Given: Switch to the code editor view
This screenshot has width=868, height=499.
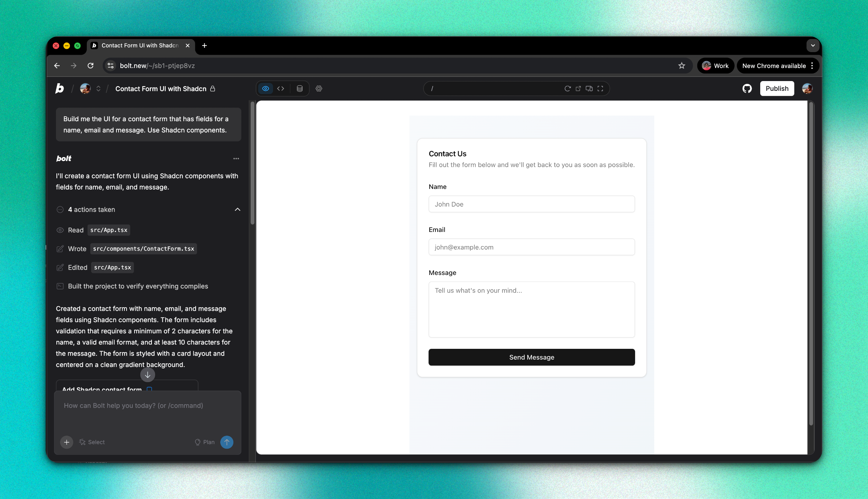Looking at the screenshot, I should tap(280, 88).
